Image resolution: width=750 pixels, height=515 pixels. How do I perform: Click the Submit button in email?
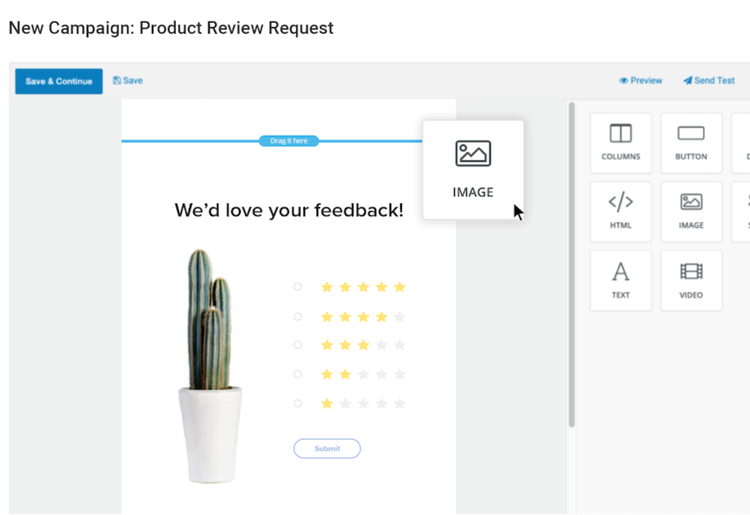pos(327,449)
